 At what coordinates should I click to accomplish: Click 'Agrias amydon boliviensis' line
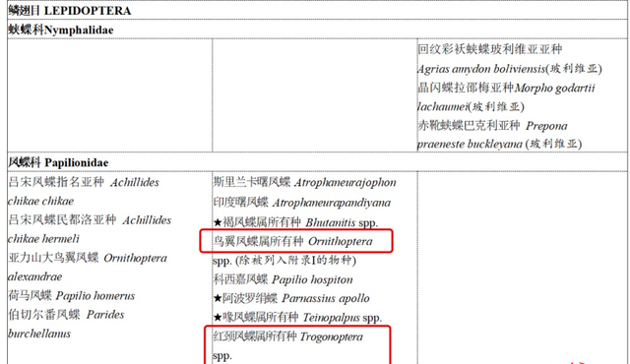point(510,69)
